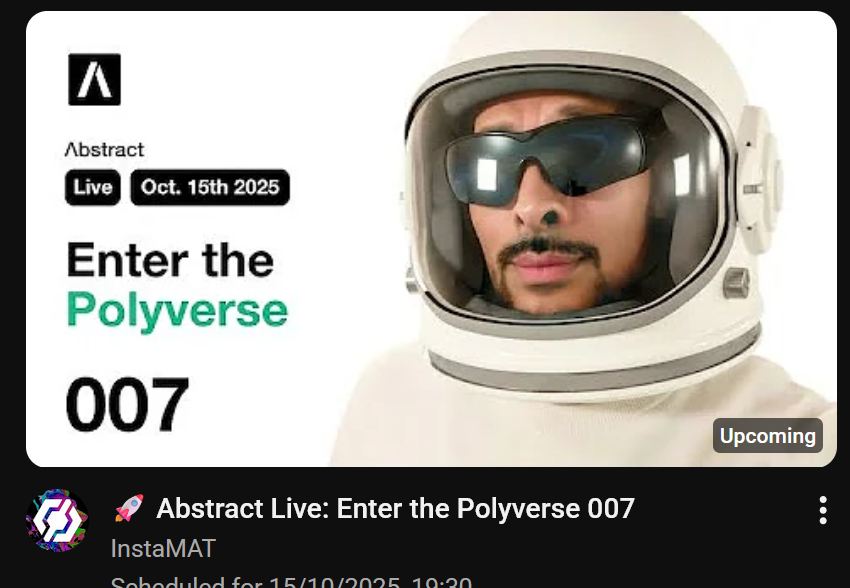The height and width of the screenshot is (588, 850).
Task: Open the InstaMAT channel name link
Action: [x=163, y=548]
